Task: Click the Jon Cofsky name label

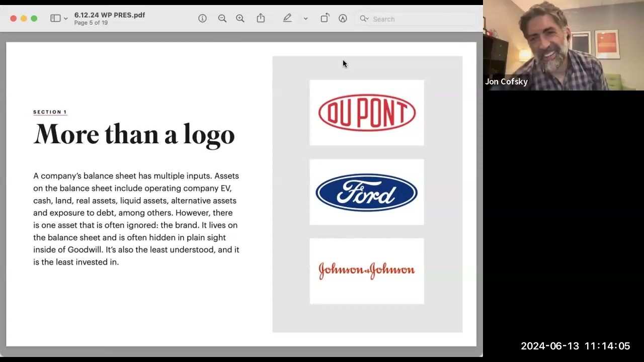Action: point(506,81)
